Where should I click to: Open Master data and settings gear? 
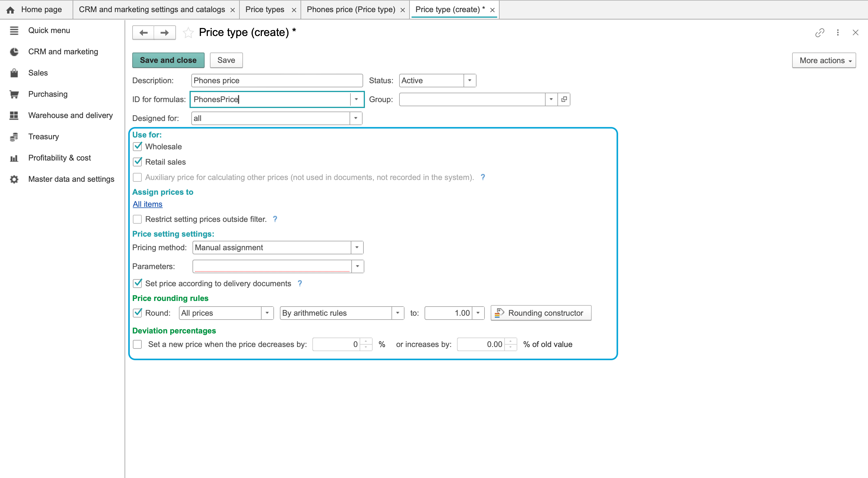(x=14, y=179)
